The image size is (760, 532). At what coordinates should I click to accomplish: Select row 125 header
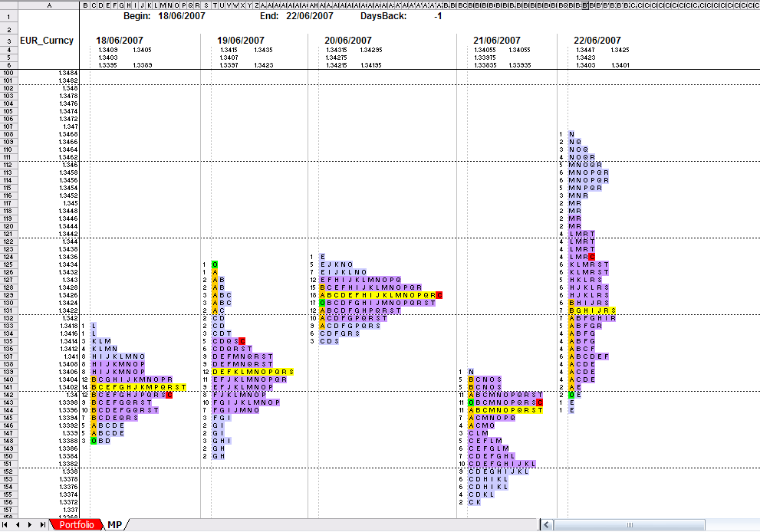8,264
